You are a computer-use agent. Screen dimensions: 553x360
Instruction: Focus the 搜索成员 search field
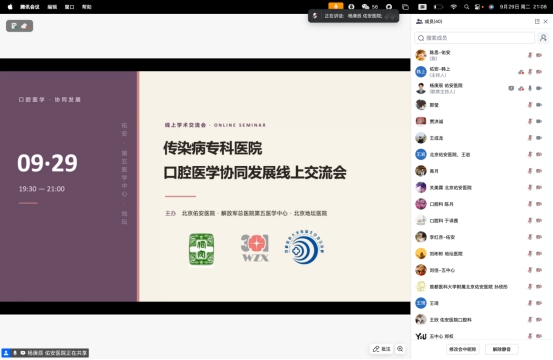474,38
